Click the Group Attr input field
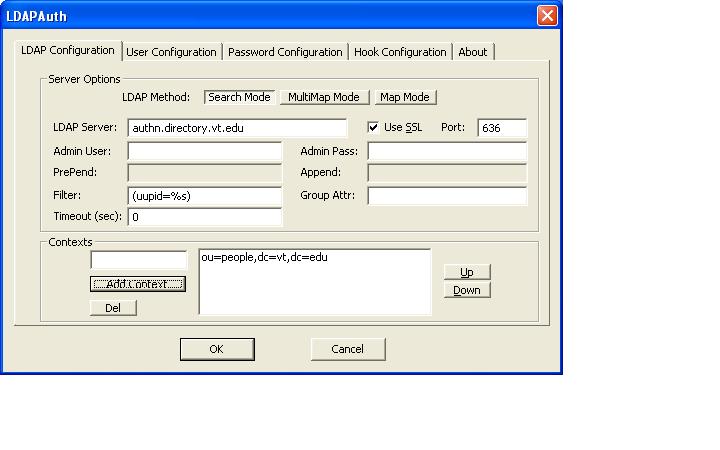This screenshot has height=450, width=720. [447, 196]
